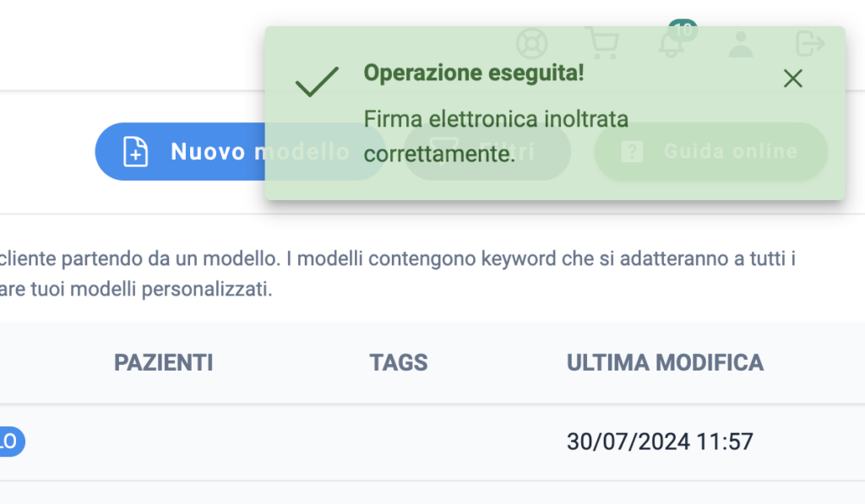Click the question mark icon in Guida online
Image resolution: width=865 pixels, height=504 pixels.
click(x=632, y=151)
